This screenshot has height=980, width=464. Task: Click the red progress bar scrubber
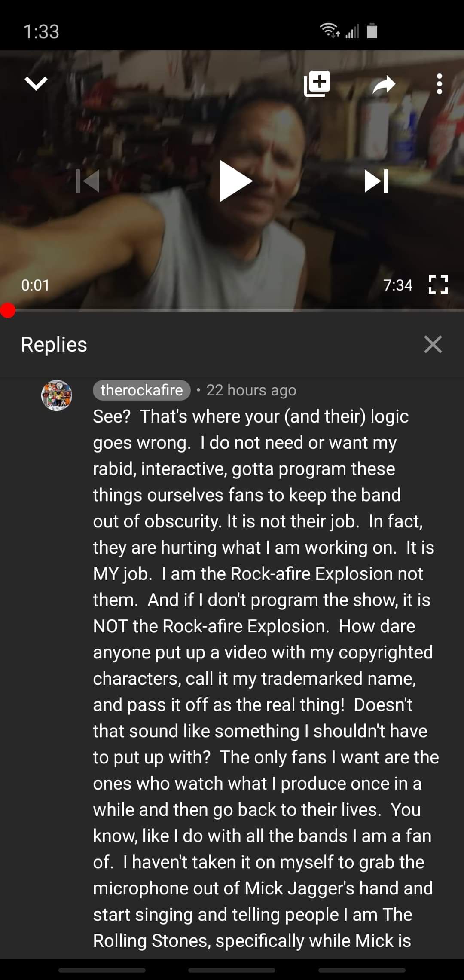point(8,310)
